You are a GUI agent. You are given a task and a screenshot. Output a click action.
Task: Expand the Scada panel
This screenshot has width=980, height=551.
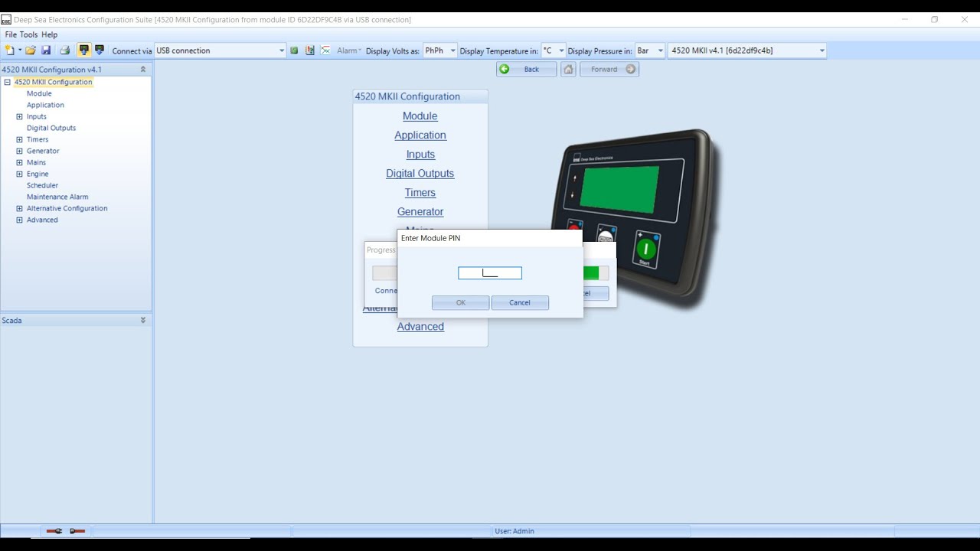(142, 320)
